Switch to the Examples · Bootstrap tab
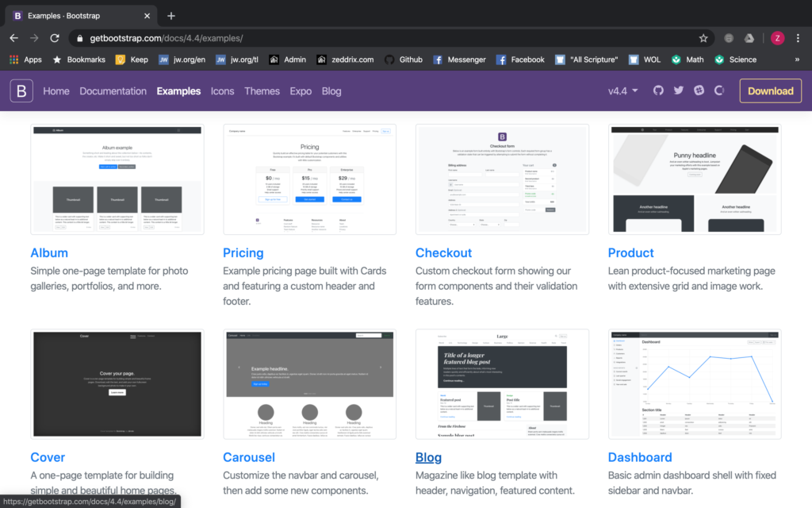This screenshot has width=812, height=508. [x=82, y=16]
